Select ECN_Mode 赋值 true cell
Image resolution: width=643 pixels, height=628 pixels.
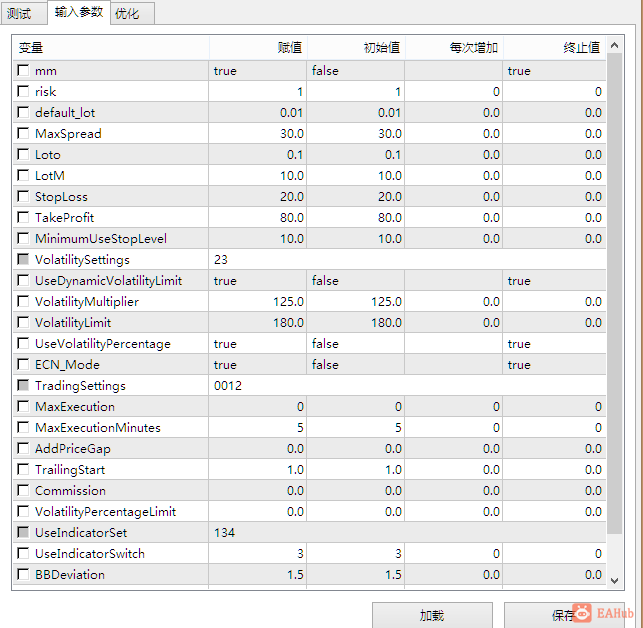258,365
